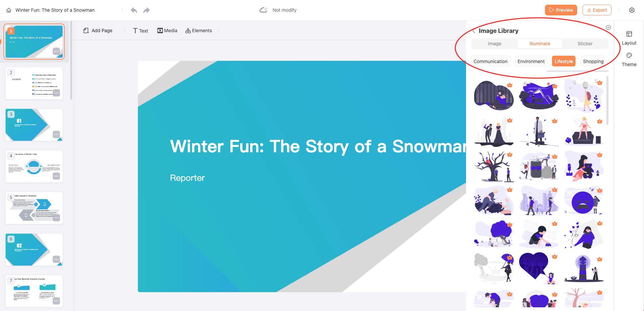
Task: Collapse the Image Library with back arrow
Action: [x=473, y=31]
